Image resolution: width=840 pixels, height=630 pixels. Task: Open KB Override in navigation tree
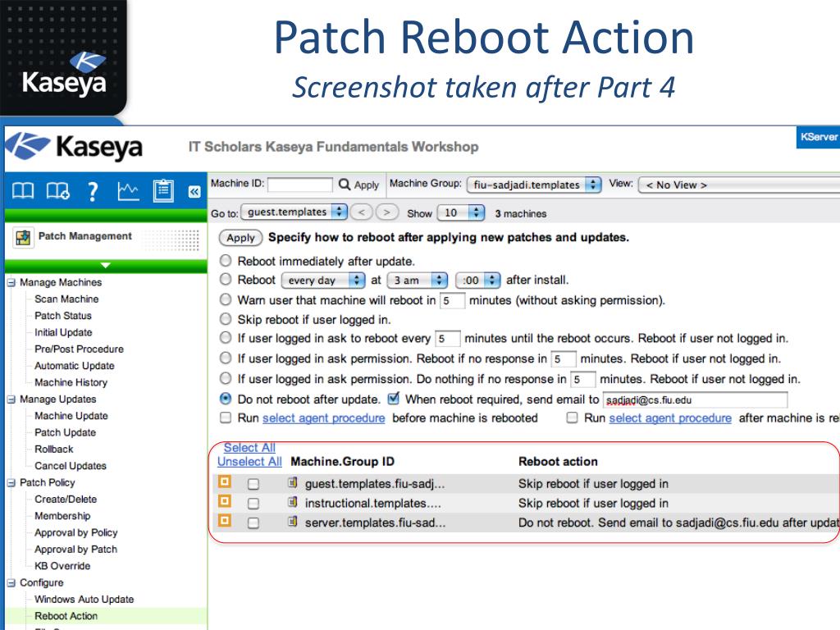[x=62, y=566]
